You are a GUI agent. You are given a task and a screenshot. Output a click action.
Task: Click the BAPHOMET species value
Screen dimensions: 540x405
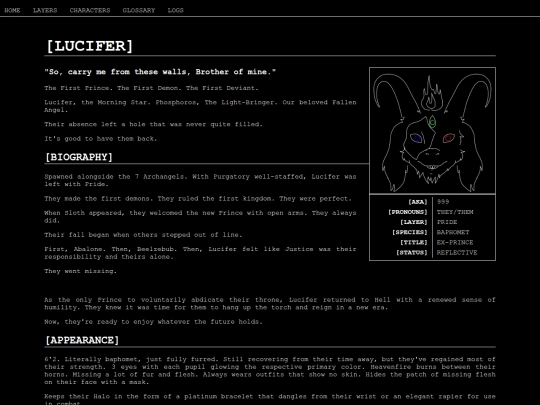453,232
